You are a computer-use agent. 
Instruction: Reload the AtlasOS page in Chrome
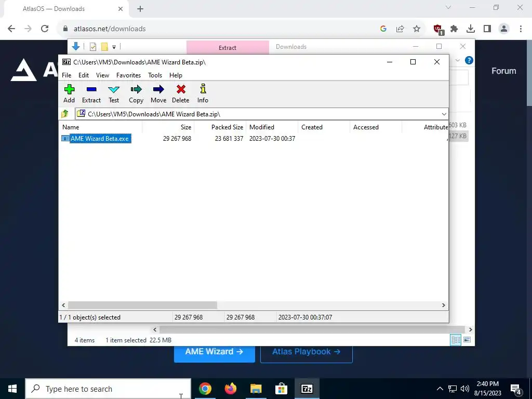[45, 29]
